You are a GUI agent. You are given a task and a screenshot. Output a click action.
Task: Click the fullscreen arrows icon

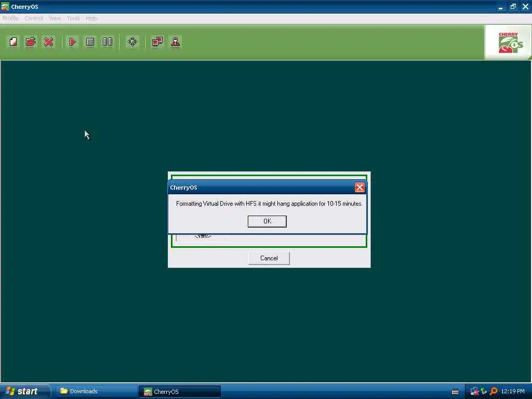click(x=132, y=42)
